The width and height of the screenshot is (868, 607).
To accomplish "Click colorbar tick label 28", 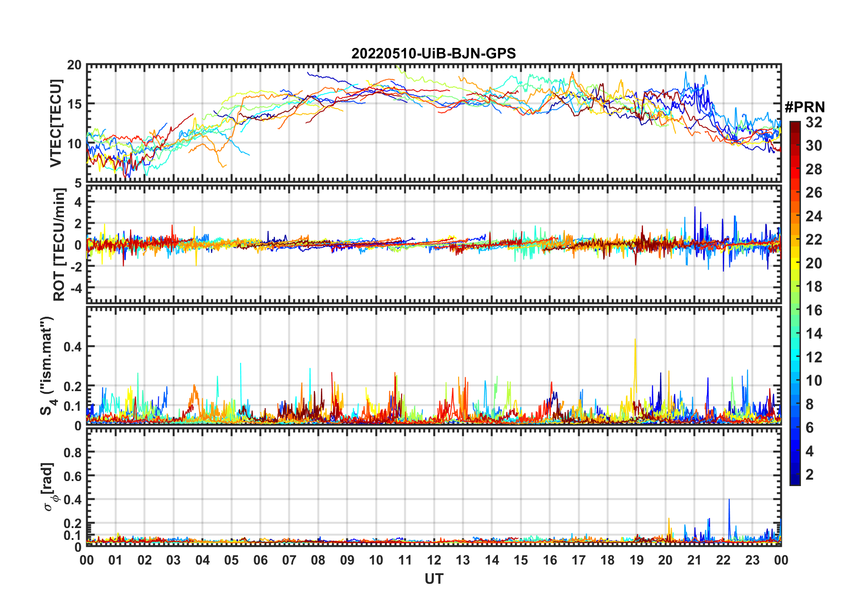I will coord(814,169).
